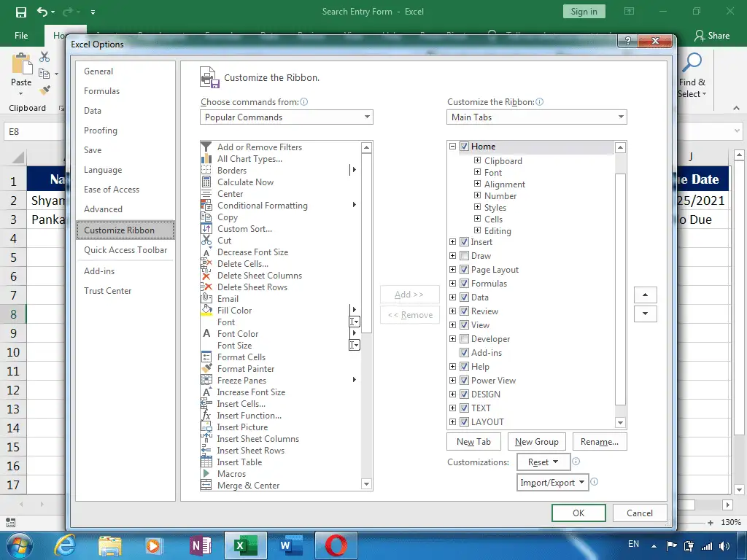
Task: Uncheck the Home tab checkbox
Action: tap(464, 147)
